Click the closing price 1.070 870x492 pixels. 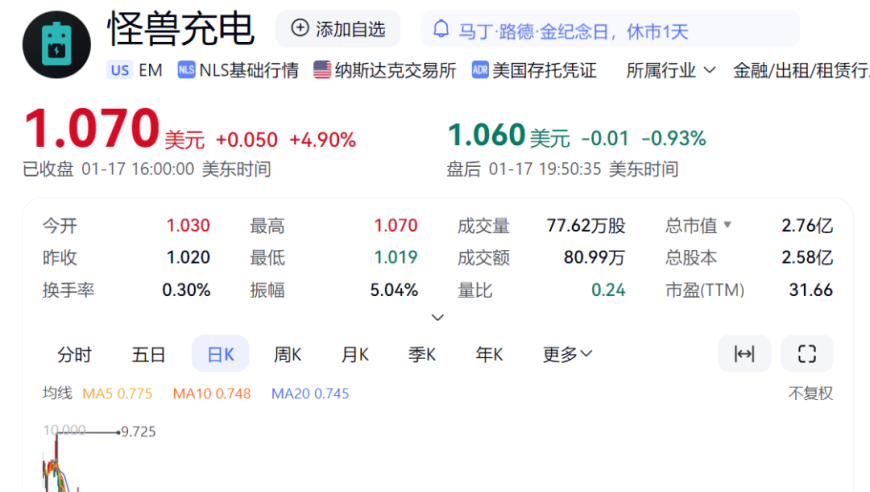click(92, 128)
